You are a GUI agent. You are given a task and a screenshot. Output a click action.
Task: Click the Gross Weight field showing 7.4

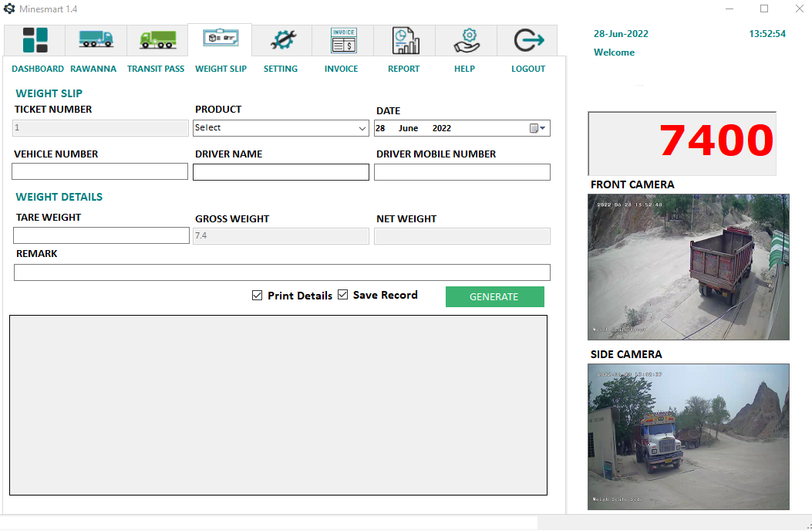[x=281, y=236]
